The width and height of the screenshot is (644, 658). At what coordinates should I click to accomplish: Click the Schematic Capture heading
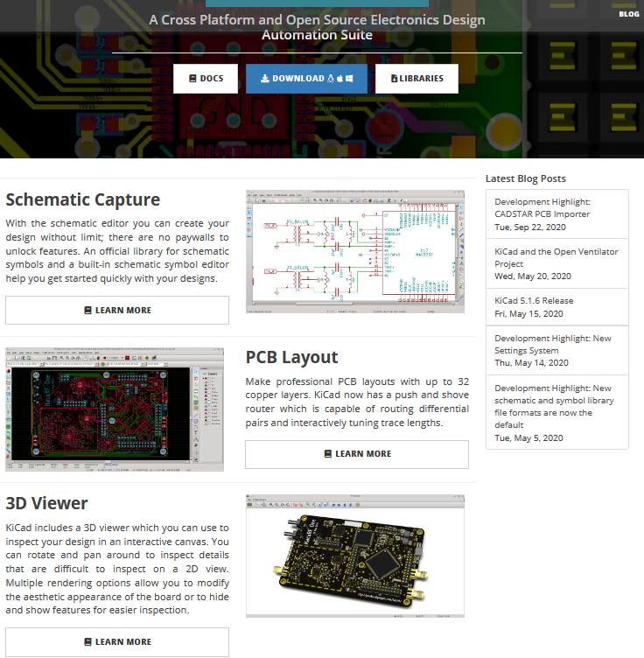click(82, 199)
